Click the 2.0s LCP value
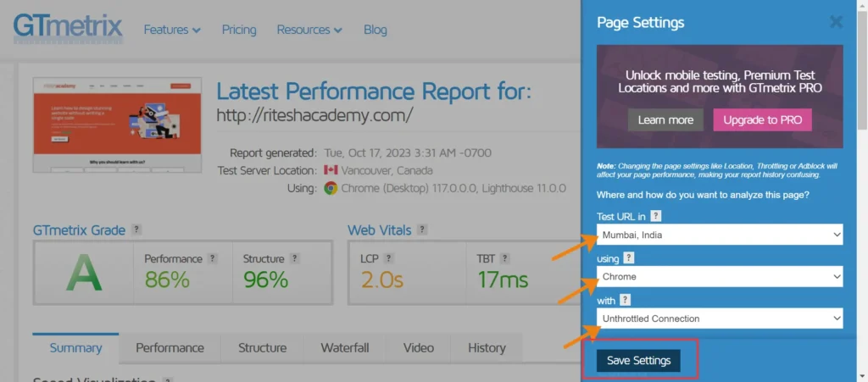 [381, 280]
